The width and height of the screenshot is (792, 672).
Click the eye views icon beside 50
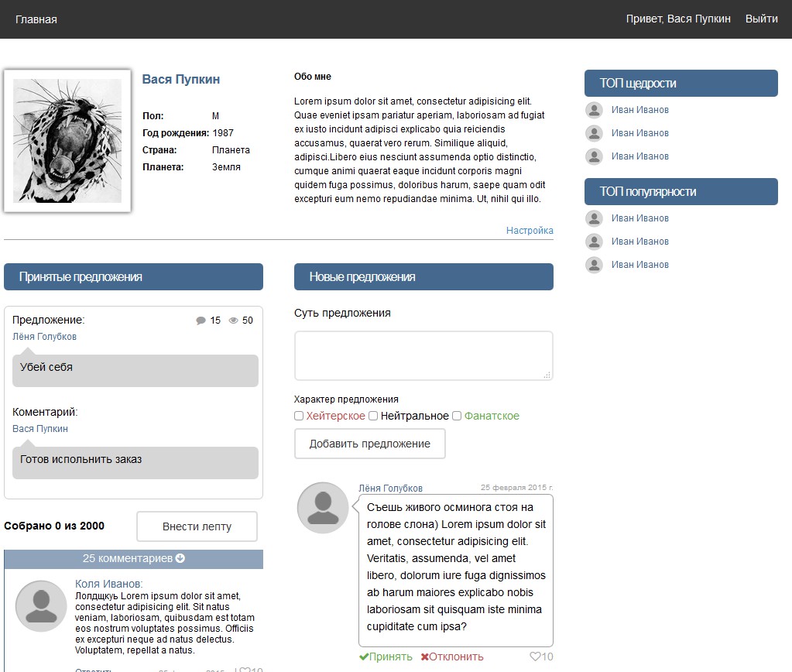(x=233, y=321)
